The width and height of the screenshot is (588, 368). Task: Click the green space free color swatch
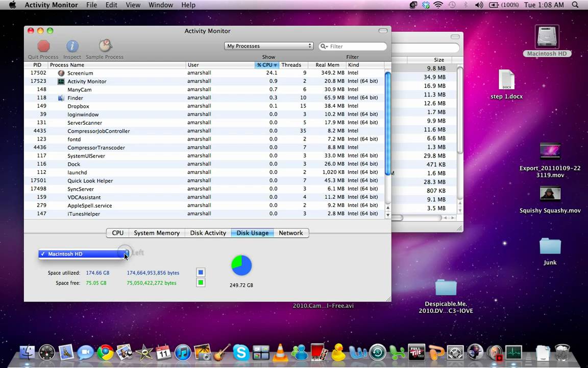pos(201,282)
